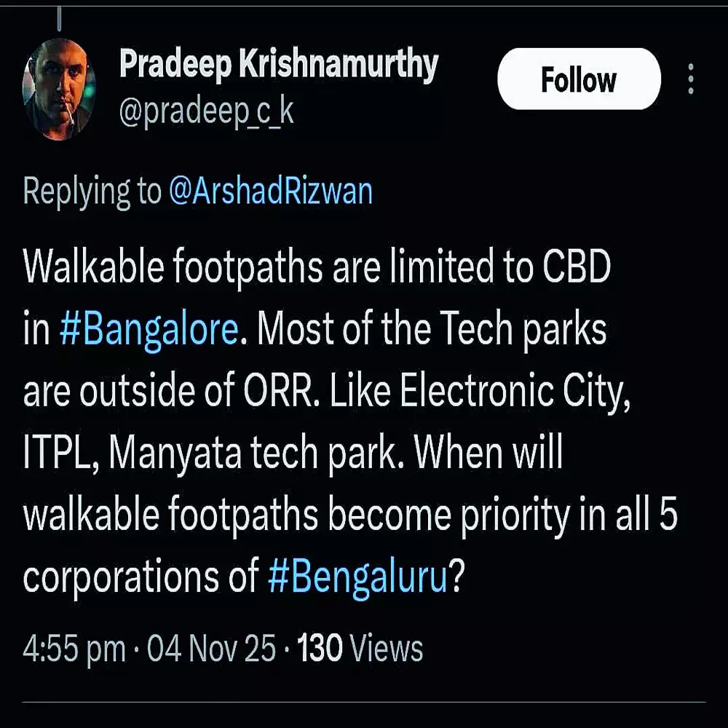Open the #Bangalore hashtag
This screenshot has height=728, width=728.
tap(149, 331)
